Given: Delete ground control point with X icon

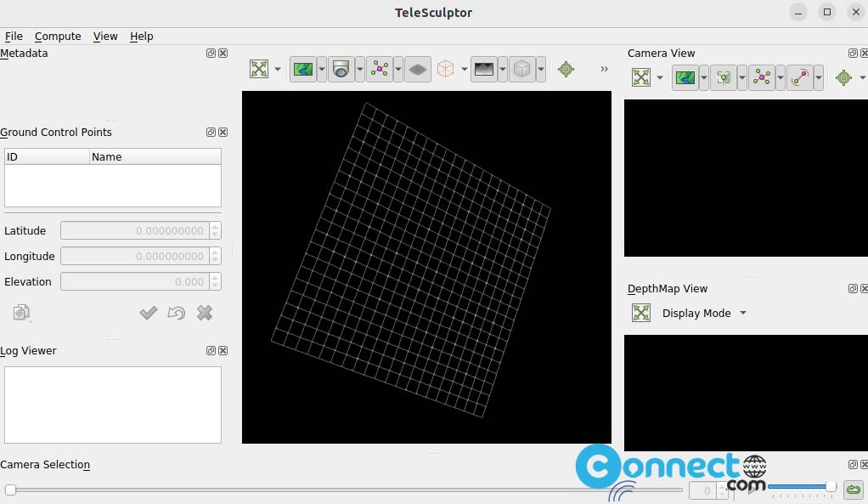Looking at the screenshot, I should 205,313.
